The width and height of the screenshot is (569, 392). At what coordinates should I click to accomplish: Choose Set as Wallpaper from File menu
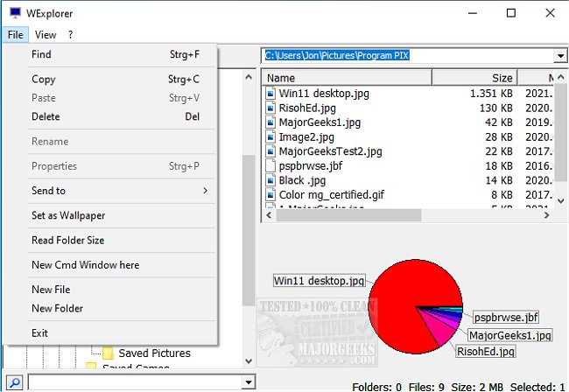[x=68, y=215]
